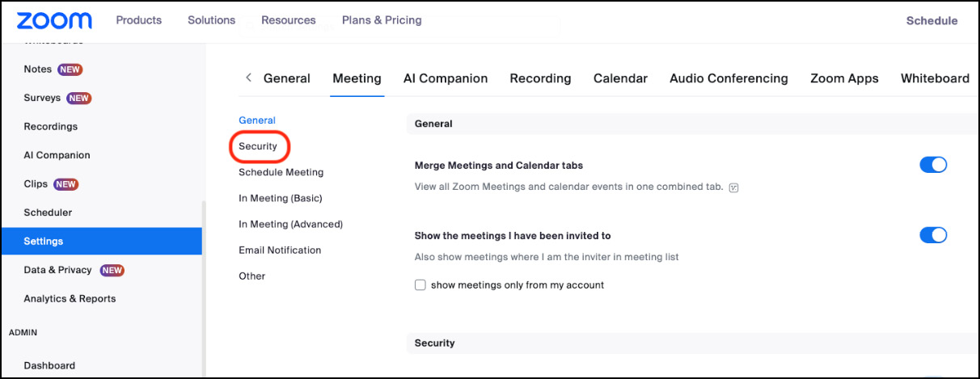980x379 pixels.
Task: Select Settings in the left sidebar
Action: tap(44, 241)
